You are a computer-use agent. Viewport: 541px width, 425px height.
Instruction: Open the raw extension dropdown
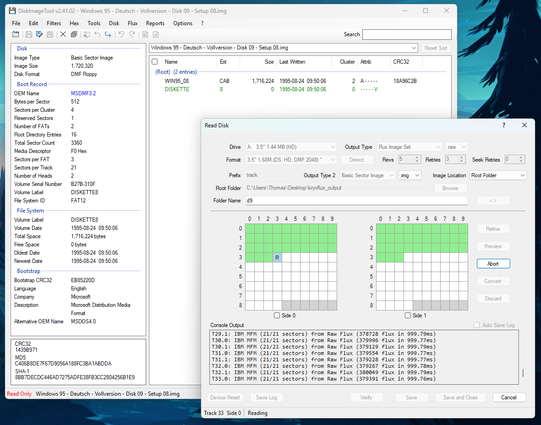tap(456, 147)
